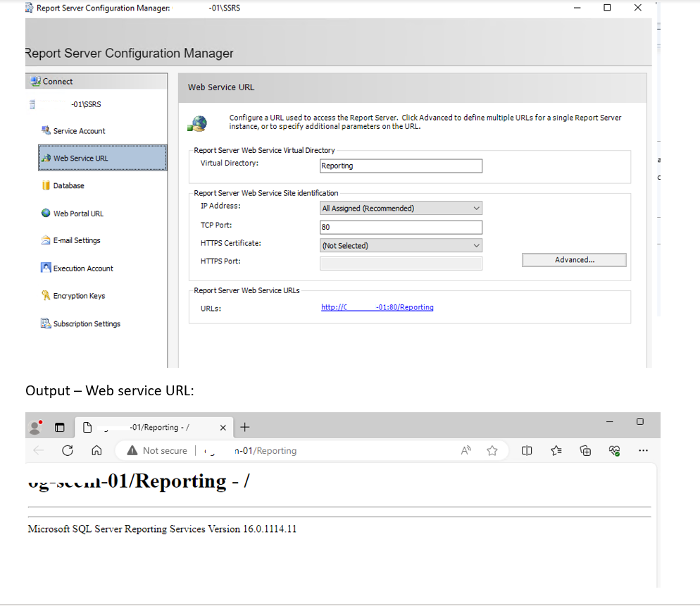
Task: Click the Web Service URL globe icon in the right pane
Action: click(x=197, y=123)
